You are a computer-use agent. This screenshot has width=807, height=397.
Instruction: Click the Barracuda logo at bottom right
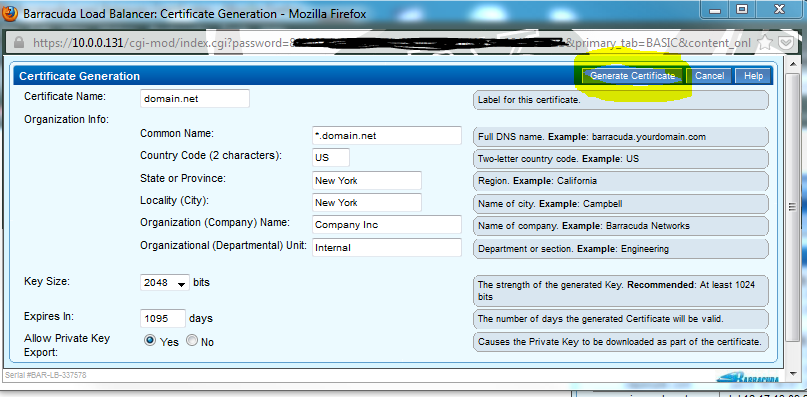tap(748, 377)
